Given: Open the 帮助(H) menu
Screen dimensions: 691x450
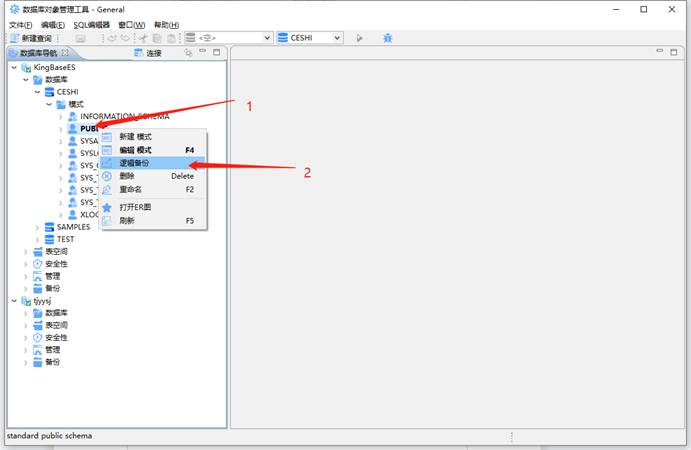Looking at the screenshot, I should pos(166,25).
